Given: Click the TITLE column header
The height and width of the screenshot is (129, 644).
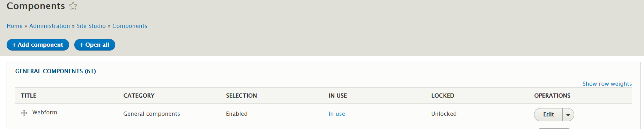Looking at the screenshot, I should [29, 96].
